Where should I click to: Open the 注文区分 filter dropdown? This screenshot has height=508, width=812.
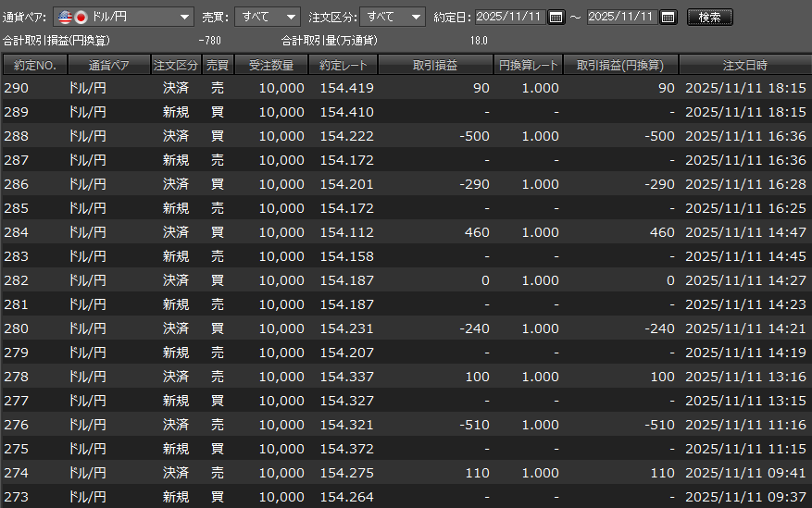point(415,17)
